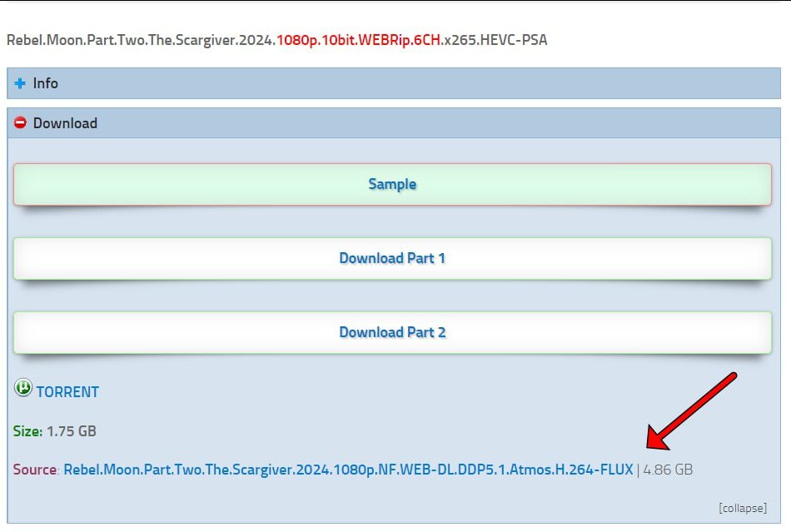Image resolution: width=791 pixels, height=532 pixels.
Task: Collapse Download section via red minus icon
Action: tap(20, 122)
